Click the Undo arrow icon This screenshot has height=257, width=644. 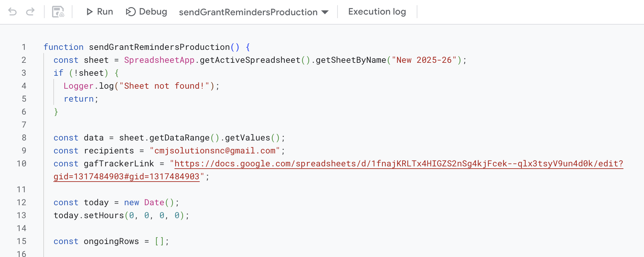coord(12,12)
